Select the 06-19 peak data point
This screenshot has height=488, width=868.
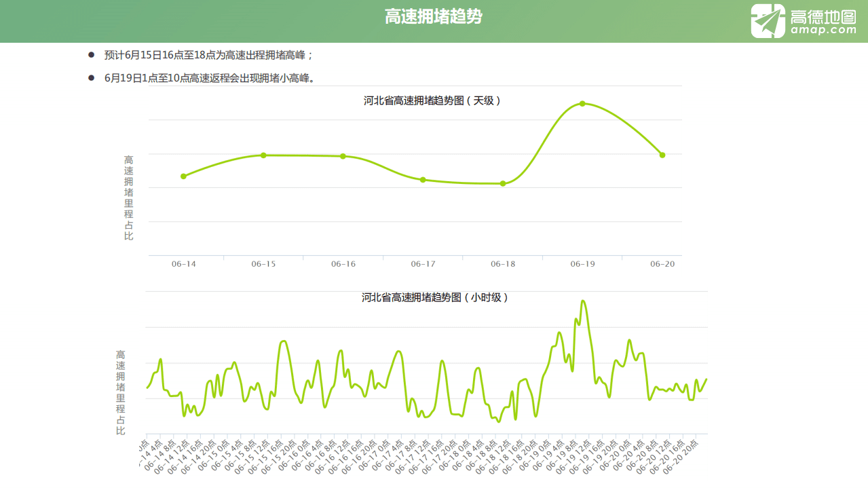point(583,104)
